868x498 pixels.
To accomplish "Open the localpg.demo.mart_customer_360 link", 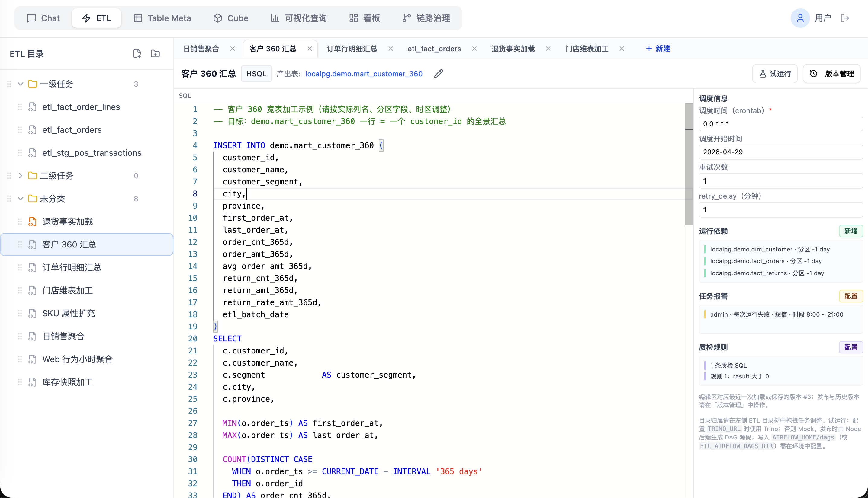I will [364, 74].
